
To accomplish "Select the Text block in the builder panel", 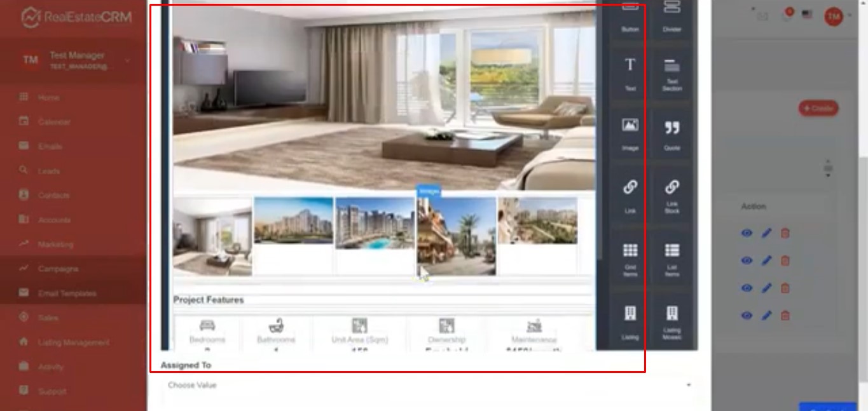I will [x=630, y=72].
